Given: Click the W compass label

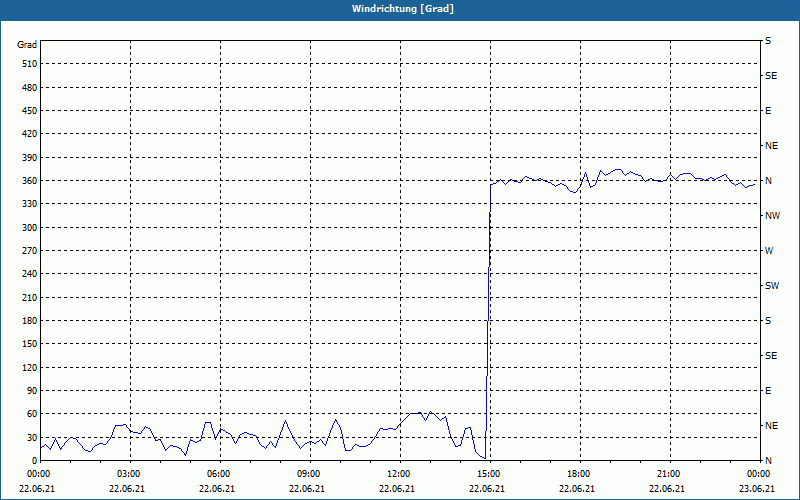Looking at the screenshot, I should [769, 251].
